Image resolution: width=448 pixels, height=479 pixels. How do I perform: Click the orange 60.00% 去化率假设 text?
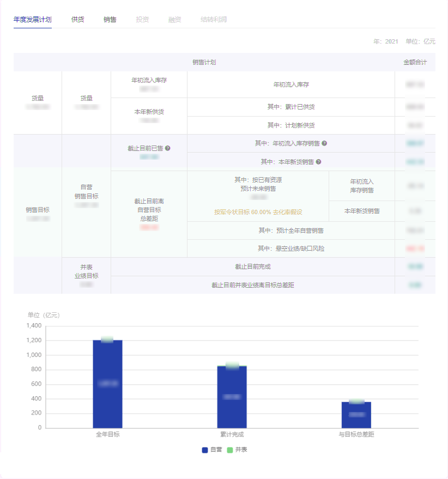pos(258,212)
